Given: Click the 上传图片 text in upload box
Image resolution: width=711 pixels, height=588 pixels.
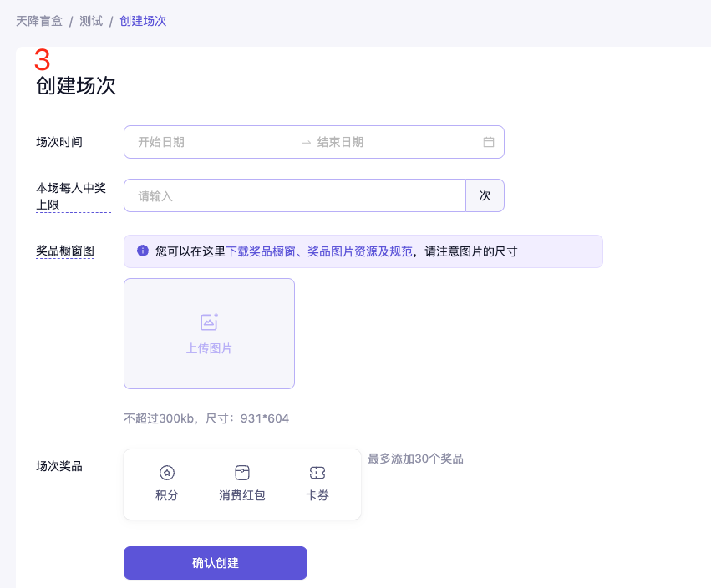Looking at the screenshot, I should point(209,348).
